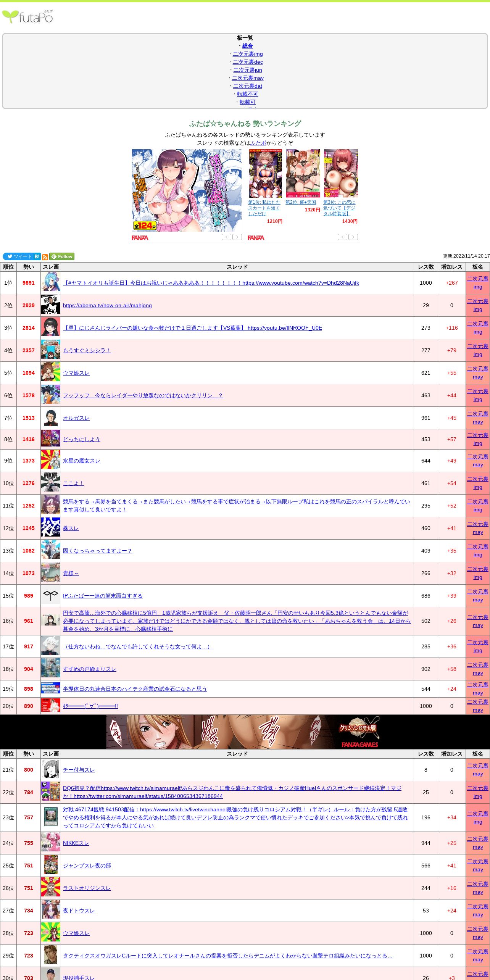
Task: Click 二次元裏may board name in 7位 row
Action: point(478,418)
